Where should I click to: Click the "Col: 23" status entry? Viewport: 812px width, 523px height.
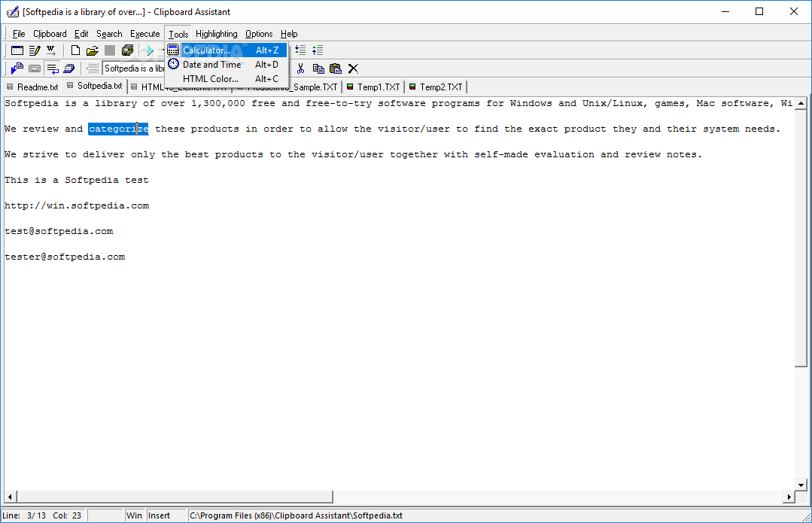click(67, 515)
